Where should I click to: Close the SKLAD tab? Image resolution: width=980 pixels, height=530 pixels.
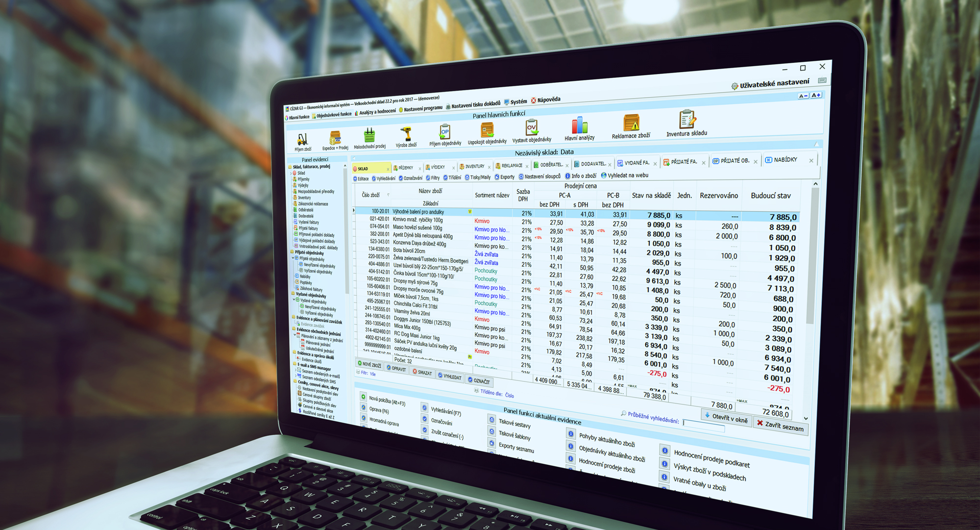(388, 169)
